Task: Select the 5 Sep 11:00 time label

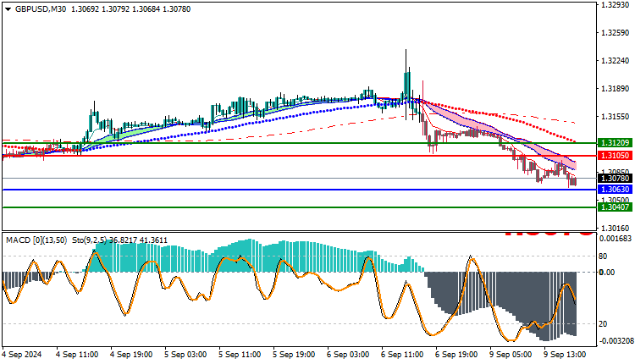Action: [240, 355]
